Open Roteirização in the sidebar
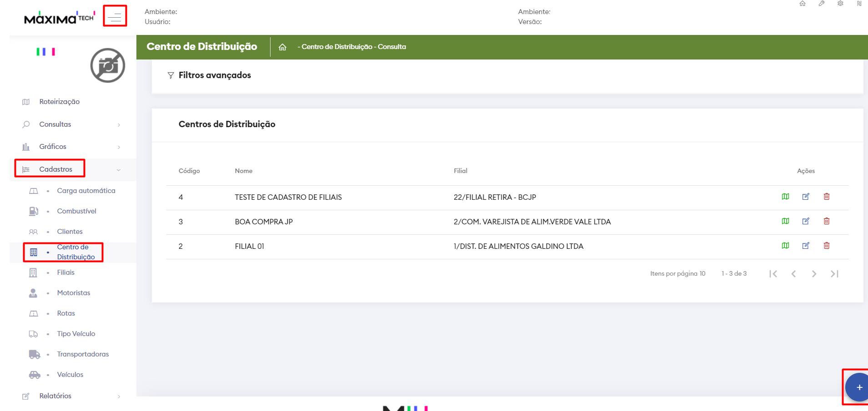868x411 pixels. coord(59,102)
